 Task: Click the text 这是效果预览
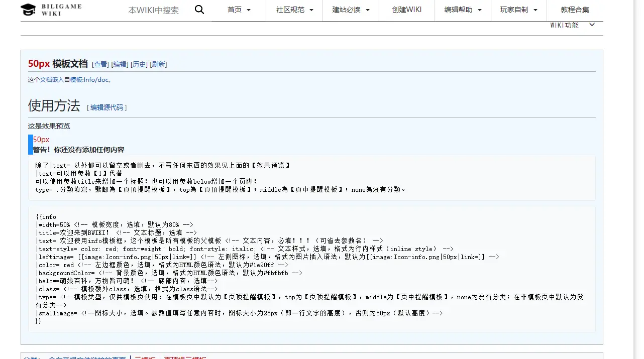pos(49,126)
